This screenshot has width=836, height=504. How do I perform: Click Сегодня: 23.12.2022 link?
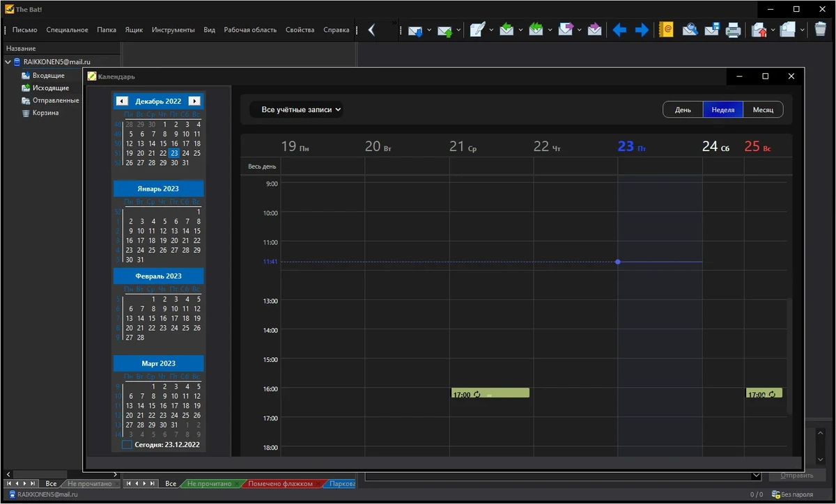(x=167, y=444)
